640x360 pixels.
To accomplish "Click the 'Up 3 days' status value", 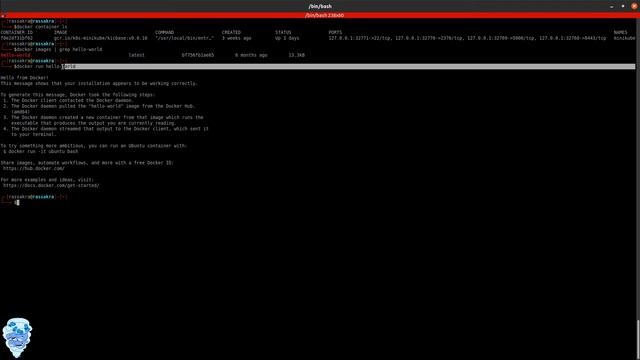I will coord(287,38).
